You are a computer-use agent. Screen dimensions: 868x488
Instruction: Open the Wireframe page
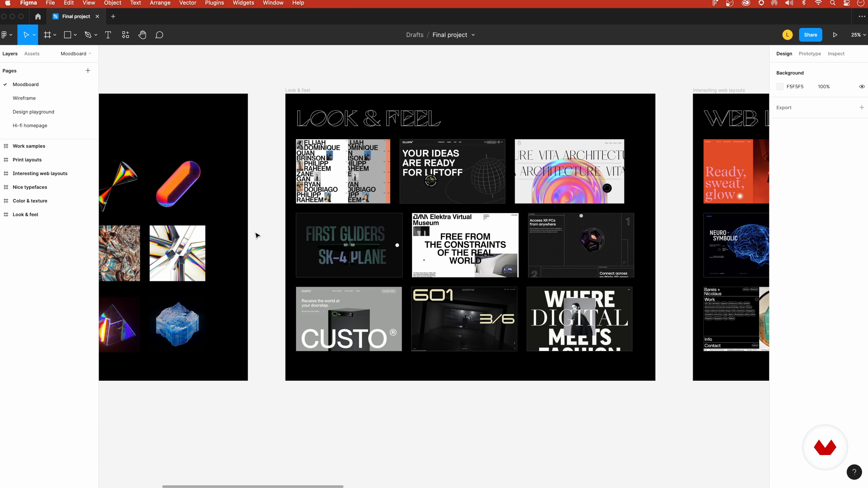click(x=24, y=98)
